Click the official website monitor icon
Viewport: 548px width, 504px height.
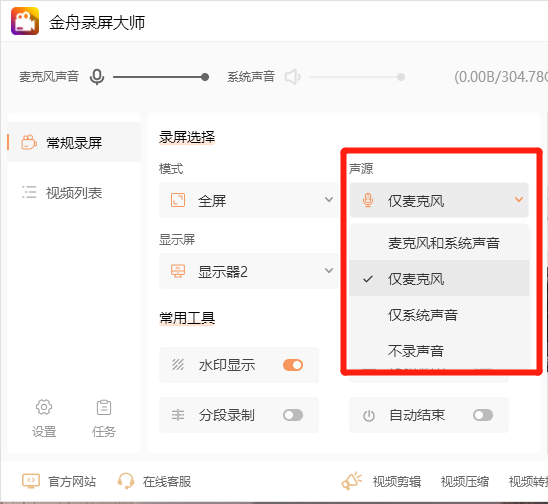[x=31, y=481]
